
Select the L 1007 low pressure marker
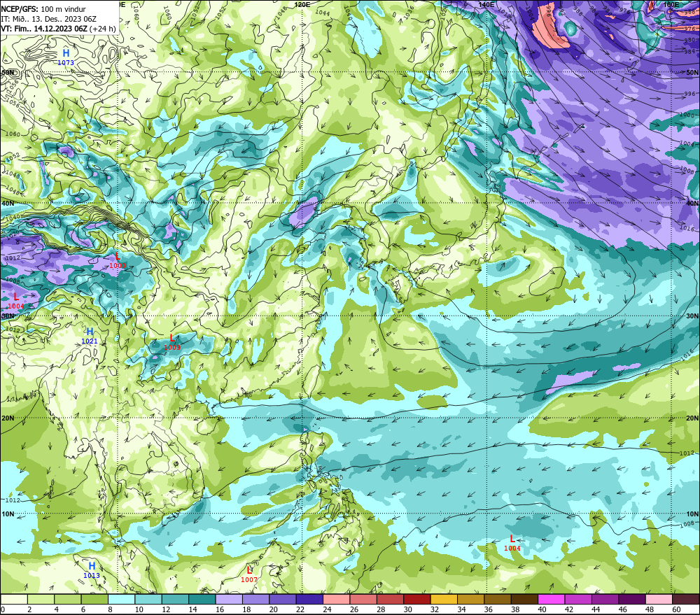(x=249, y=574)
